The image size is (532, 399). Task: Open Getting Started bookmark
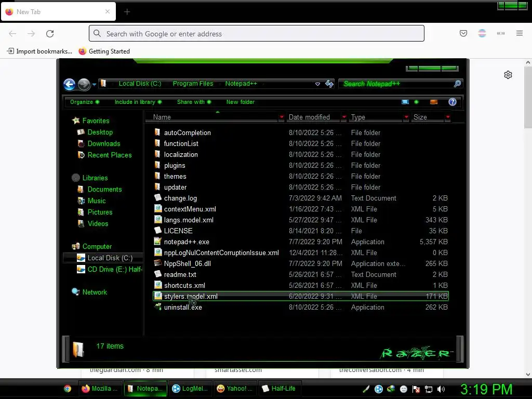pyautogui.click(x=104, y=51)
